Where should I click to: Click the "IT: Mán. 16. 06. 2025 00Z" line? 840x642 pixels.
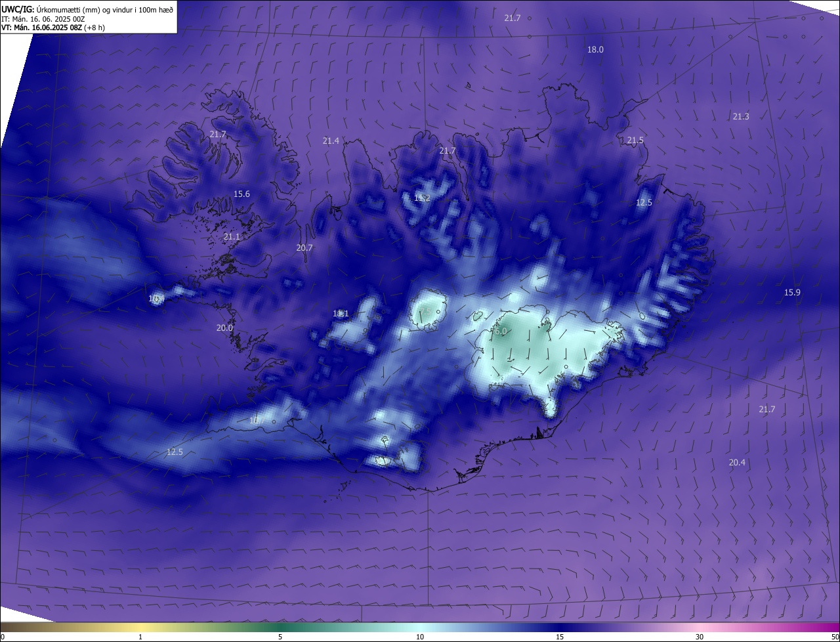coord(43,19)
